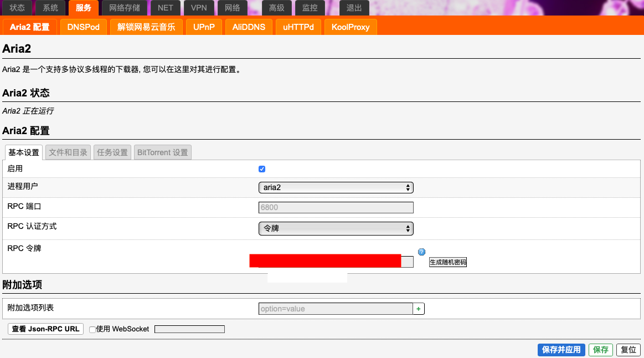Open the RPC token help icon
644x358 pixels.
(x=421, y=252)
